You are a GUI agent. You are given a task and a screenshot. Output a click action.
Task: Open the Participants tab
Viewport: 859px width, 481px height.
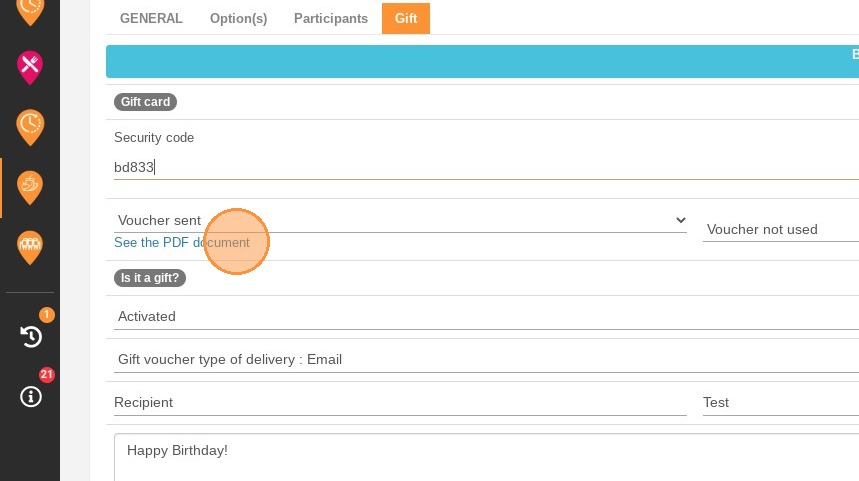click(x=331, y=18)
